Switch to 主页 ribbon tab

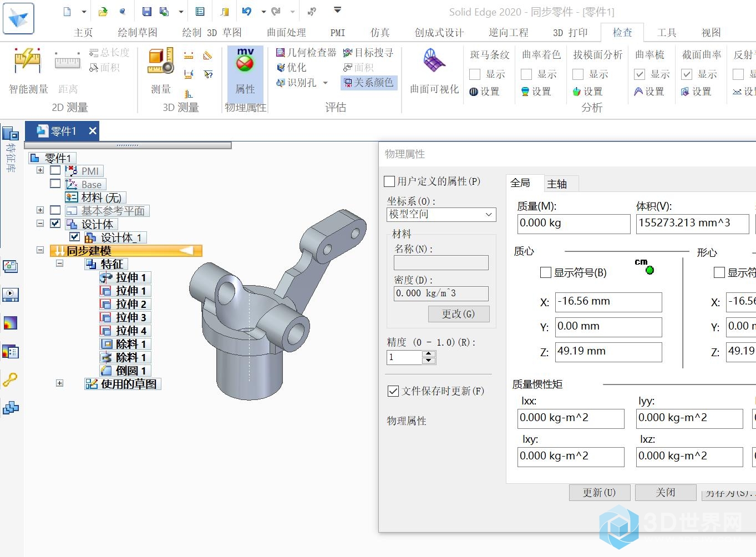click(x=83, y=33)
